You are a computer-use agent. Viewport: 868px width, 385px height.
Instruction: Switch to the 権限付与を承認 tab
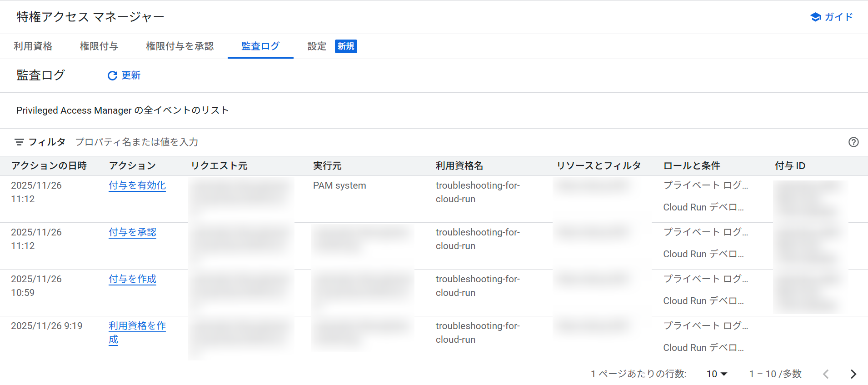click(180, 46)
